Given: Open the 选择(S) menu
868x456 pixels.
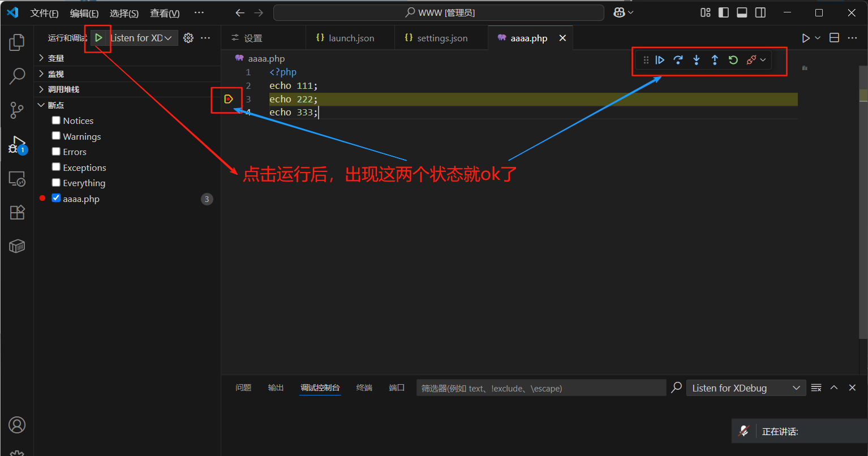Looking at the screenshot, I should pyautogui.click(x=124, y=13).
